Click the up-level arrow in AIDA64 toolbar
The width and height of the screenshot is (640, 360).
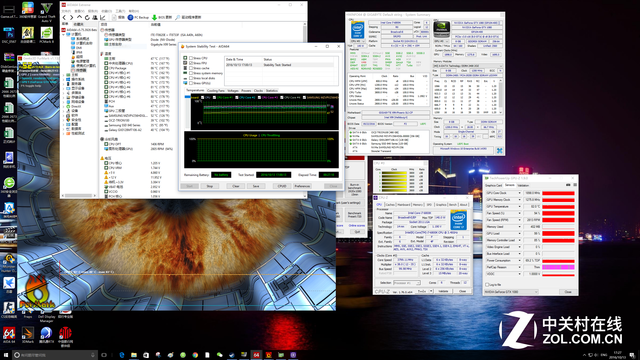pyautogui.click(x=79, y=18)
